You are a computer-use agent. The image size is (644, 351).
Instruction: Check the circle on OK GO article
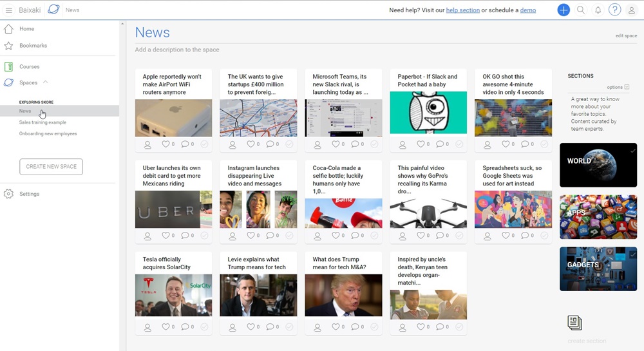pyautogui.click(x=544, y=145)
